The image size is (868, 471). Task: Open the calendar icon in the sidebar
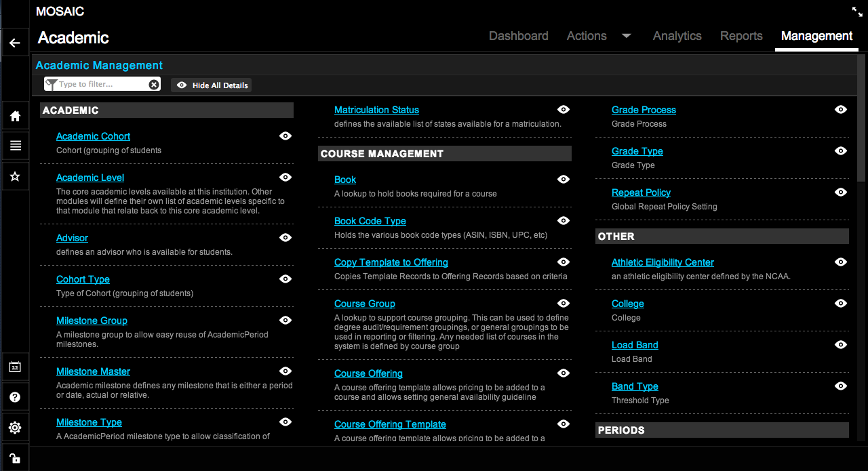point(15,367)
